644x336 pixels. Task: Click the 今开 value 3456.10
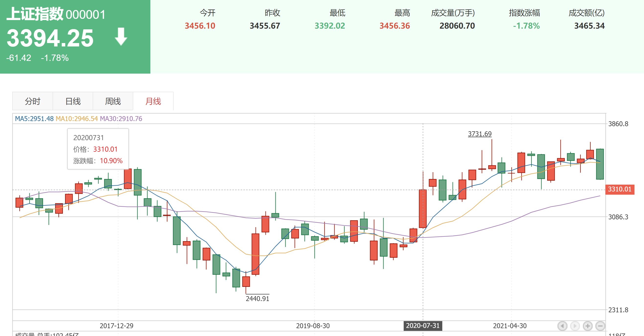(x=200, y=26)
